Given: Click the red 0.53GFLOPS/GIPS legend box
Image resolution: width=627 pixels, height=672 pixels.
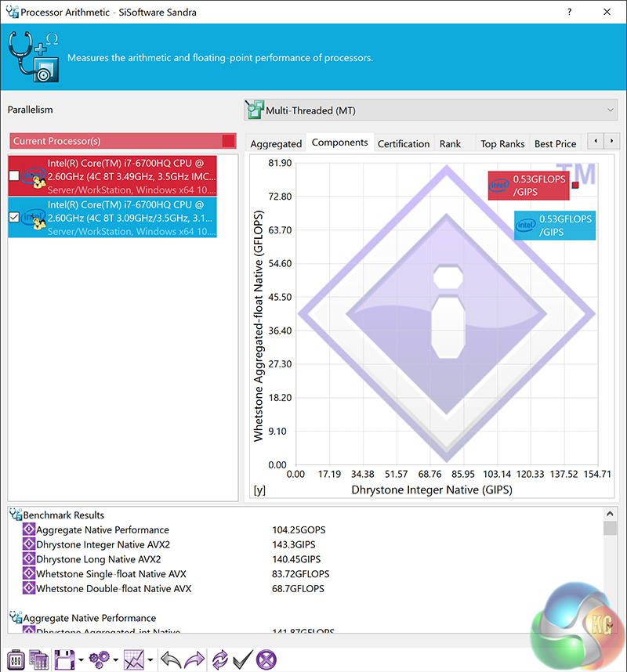Looking at the screenshot, I should point(528,185).
